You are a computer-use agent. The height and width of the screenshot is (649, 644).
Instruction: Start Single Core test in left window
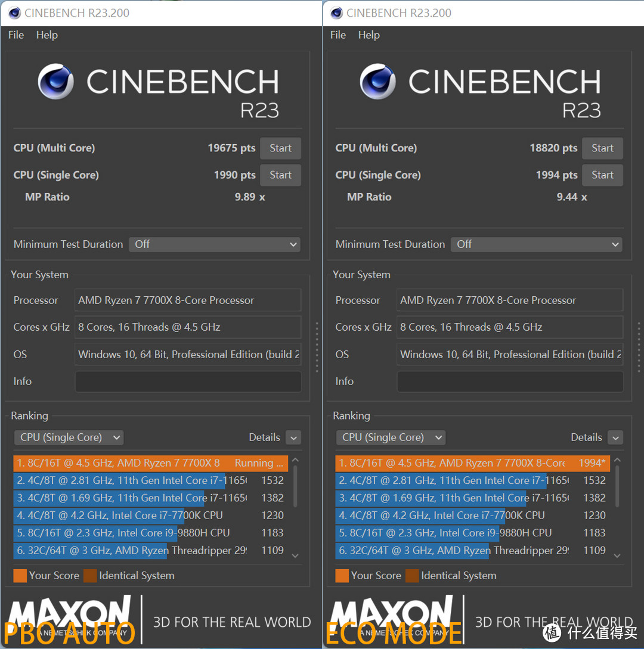click(280, 175)
